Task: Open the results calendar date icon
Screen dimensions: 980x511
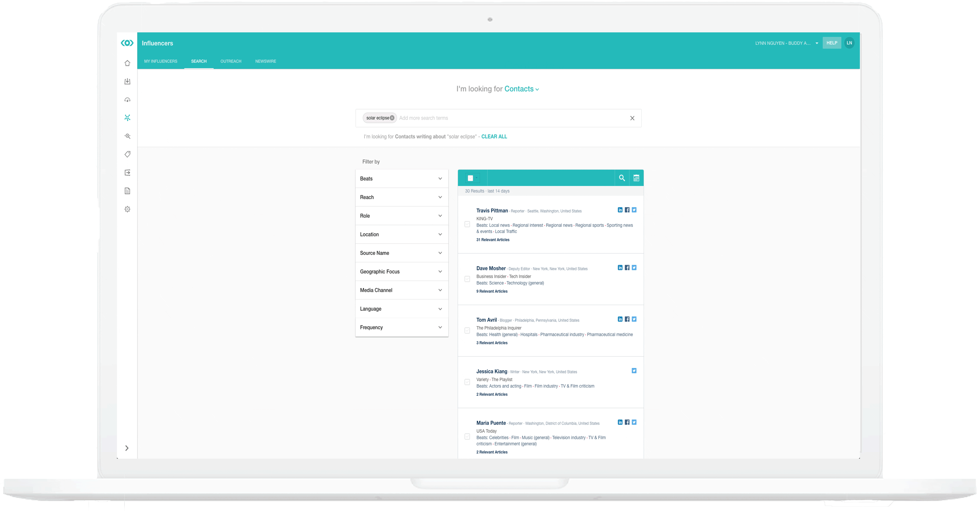Action: click(x=636, y=178)
